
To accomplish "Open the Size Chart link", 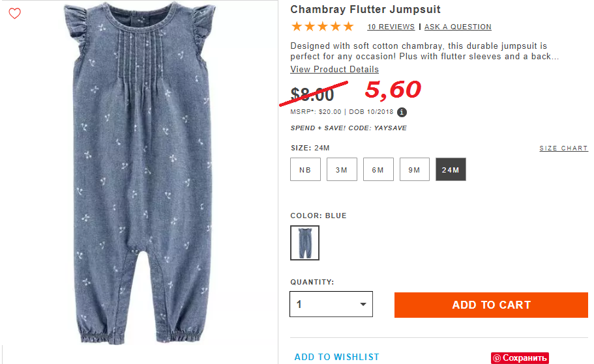I will pyautogui.click(x=564, y=148).
